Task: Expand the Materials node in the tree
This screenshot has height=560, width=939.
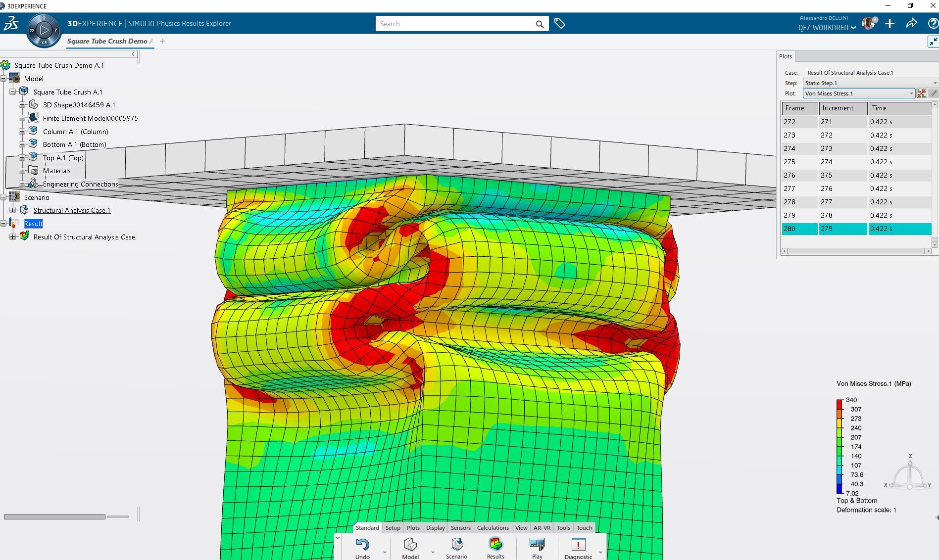Action: (x=22, y=170)
